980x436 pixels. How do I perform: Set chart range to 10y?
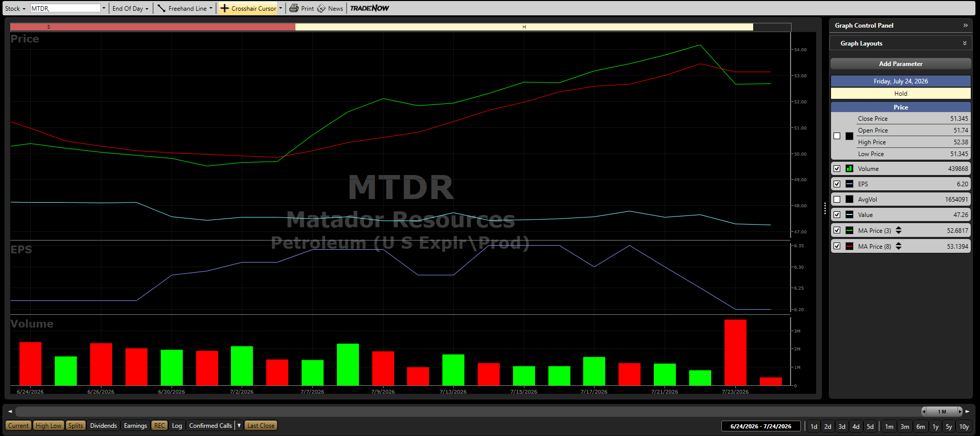click(x=964, y=426)
